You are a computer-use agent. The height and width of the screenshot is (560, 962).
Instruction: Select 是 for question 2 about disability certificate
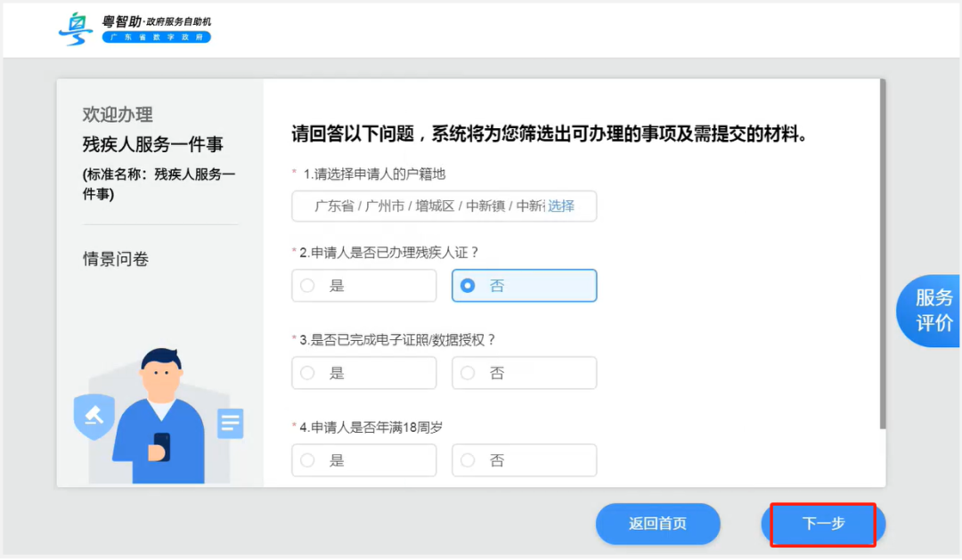(363, 285)
